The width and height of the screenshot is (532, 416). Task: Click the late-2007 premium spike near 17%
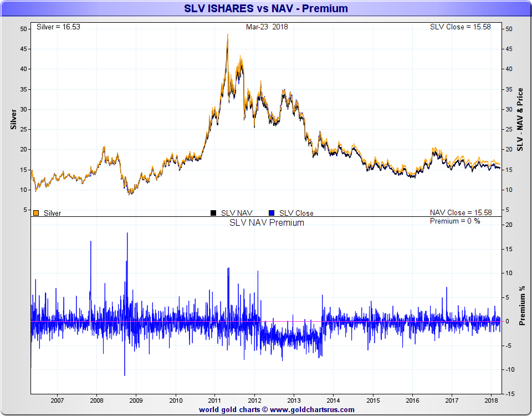90,242
